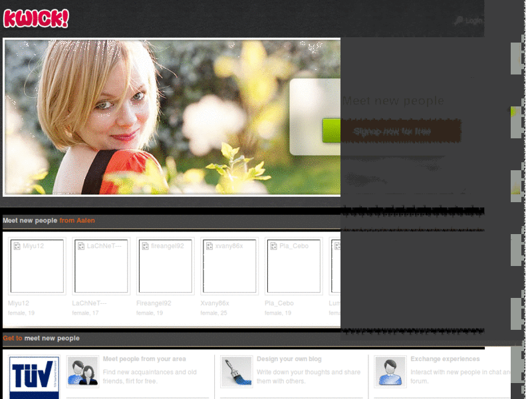This screenshot has height=399, width=532.
Task: Open Design your own blog heading
Action: coord(289,358)
